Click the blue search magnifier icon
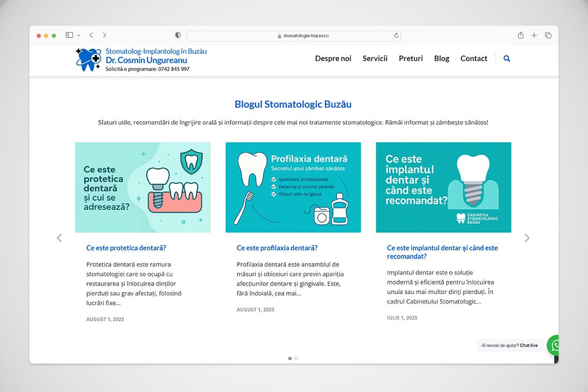This screenshot has height=392, width=588. (x=507, y=59)
